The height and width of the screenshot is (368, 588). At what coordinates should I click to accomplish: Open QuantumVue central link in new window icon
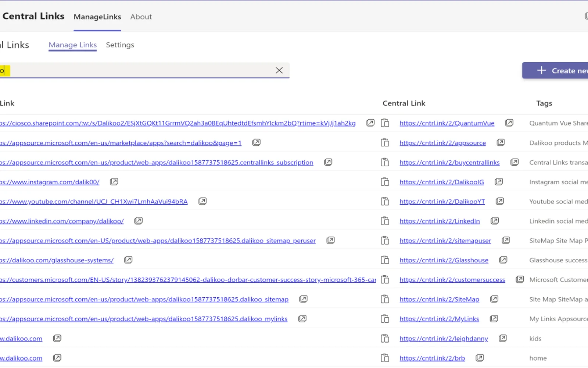[509, 123]
